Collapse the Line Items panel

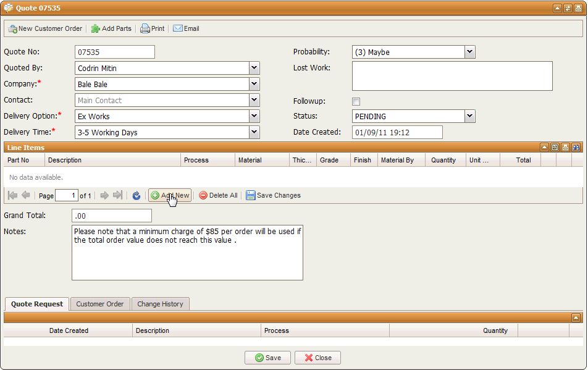544,147
